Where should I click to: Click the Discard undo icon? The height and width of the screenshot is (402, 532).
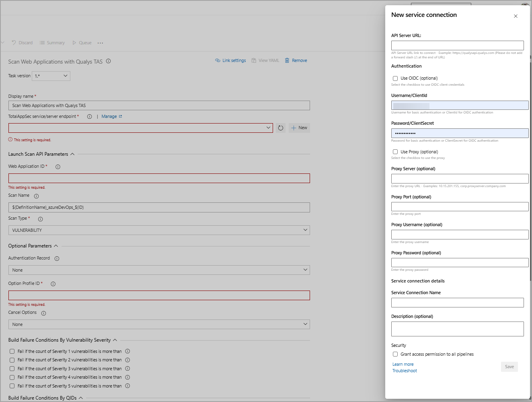[14, 43]
